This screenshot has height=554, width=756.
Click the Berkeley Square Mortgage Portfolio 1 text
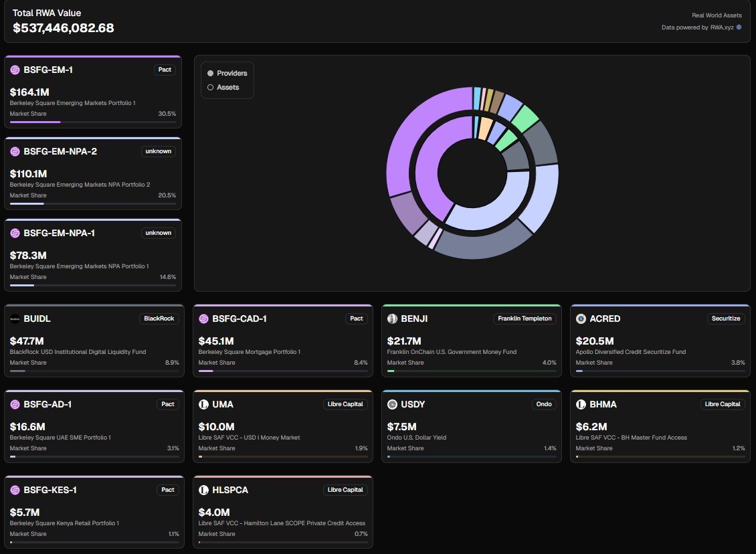tap(250, 352)
